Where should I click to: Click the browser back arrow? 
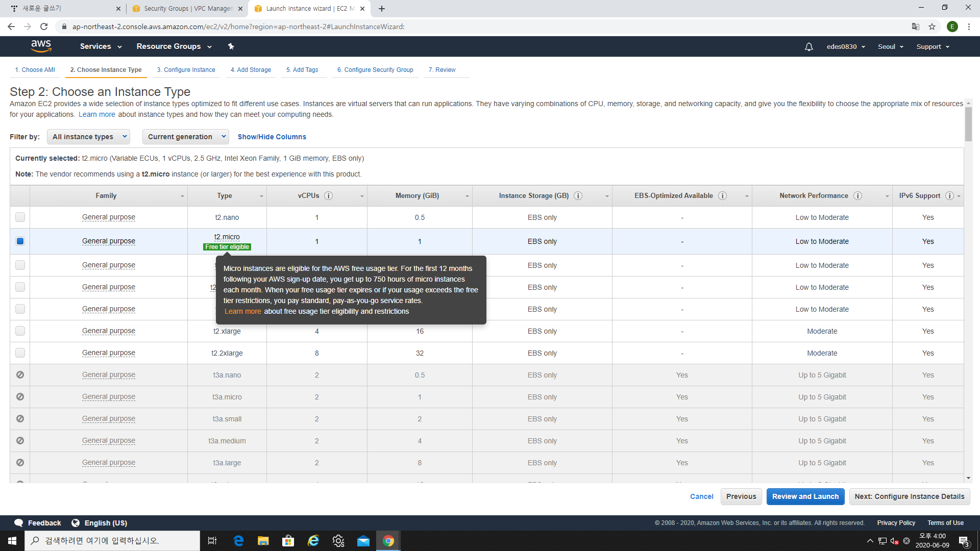[11, 27]
